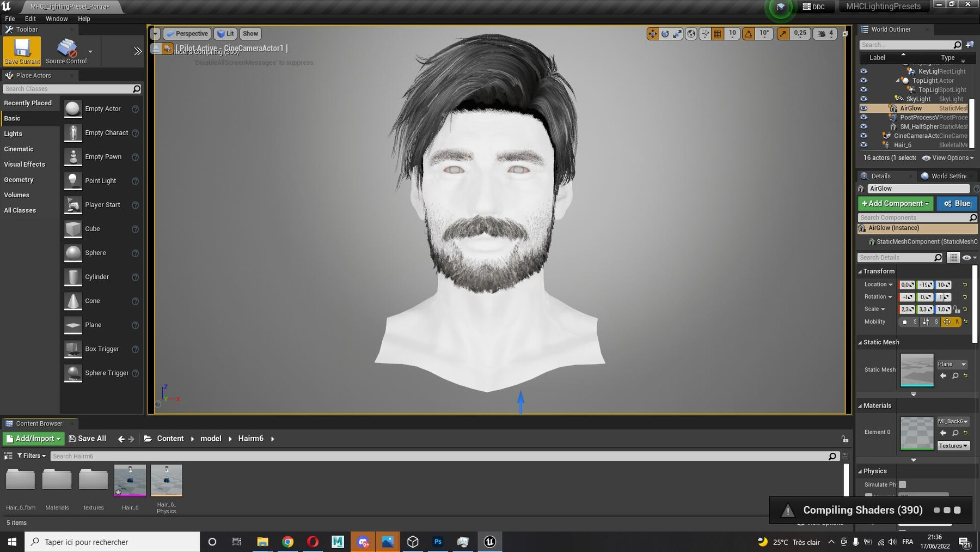Click the Element 0 material thumbnail
The width and height of the screenshot is (980, 552).
[917, 433]
